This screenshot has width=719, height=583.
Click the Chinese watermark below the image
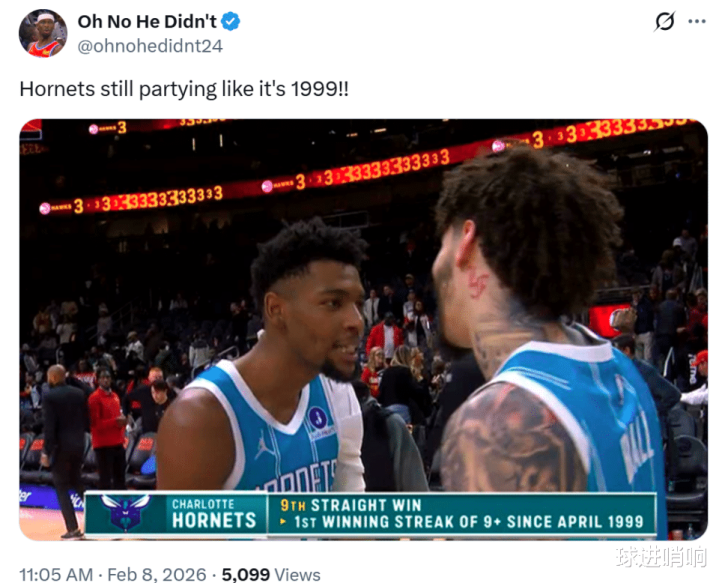coord(661,557)
